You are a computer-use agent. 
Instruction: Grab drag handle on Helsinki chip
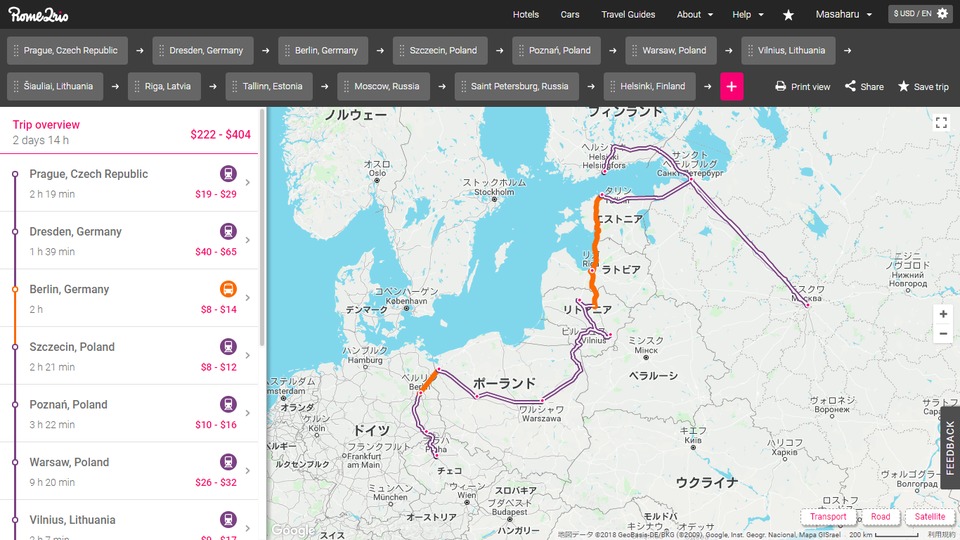612,86
